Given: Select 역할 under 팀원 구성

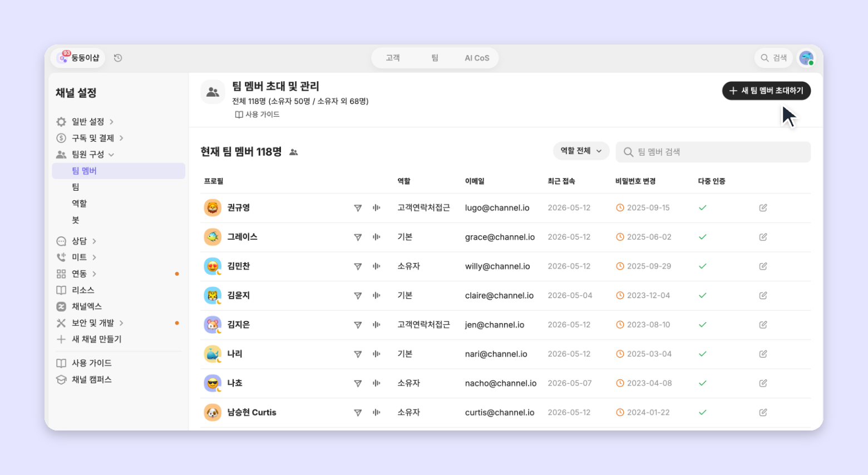Looking at the screenshot, I should [79, 204].
